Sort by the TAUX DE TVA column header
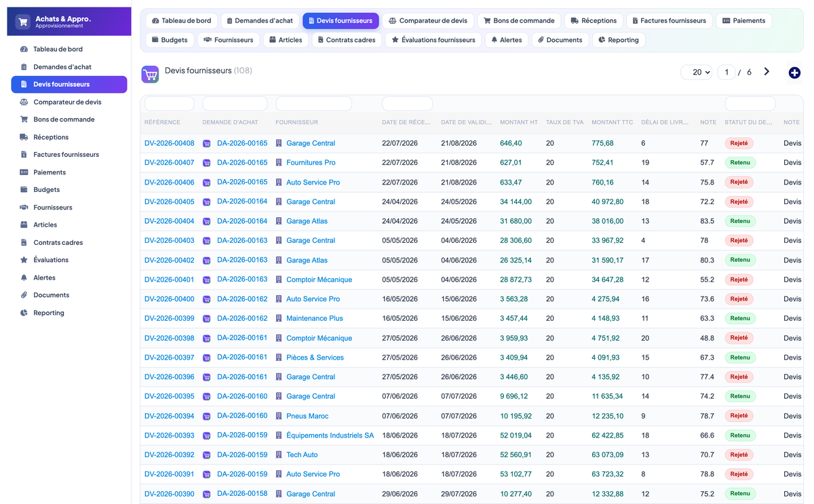 pyautogui.click(x=565, y=123)
